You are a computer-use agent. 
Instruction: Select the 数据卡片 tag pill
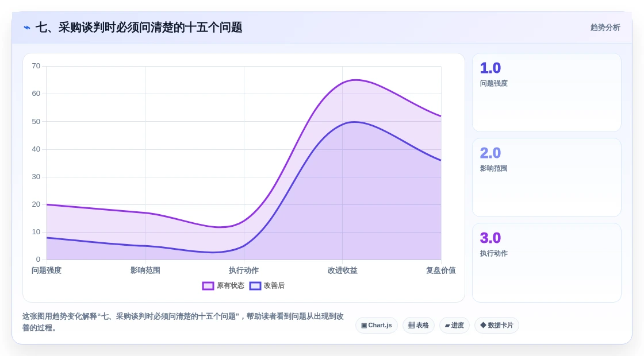(x=497, y=325)
